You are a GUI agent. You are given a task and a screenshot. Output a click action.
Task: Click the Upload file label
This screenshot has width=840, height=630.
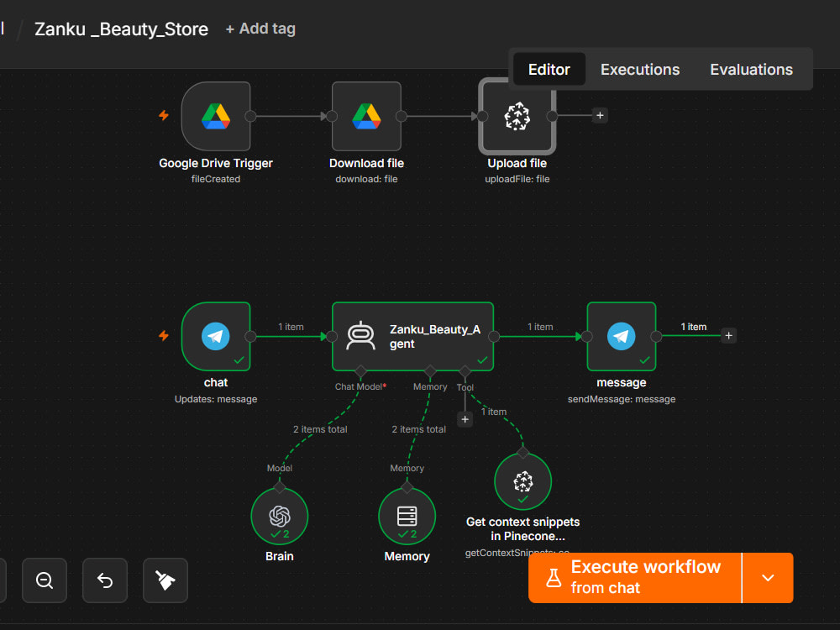pyautogui.click(x=517, y=164)
